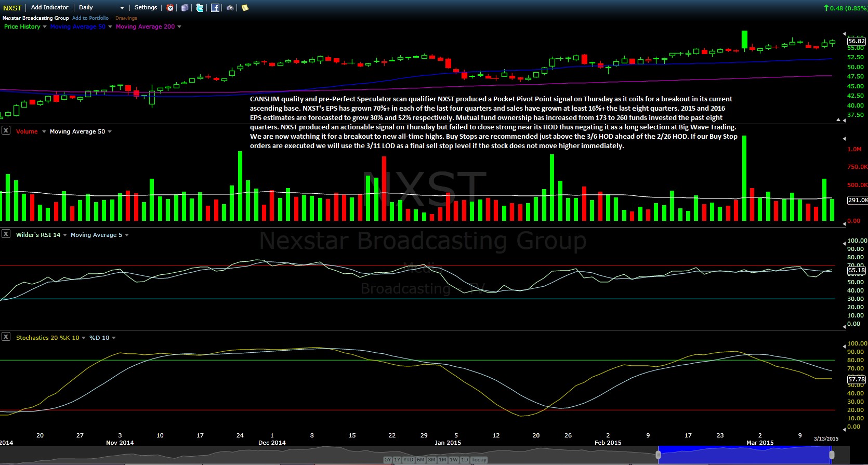
Task: Click the Nexstar Broadcasting Group name
Action: [x=35, y=18]
